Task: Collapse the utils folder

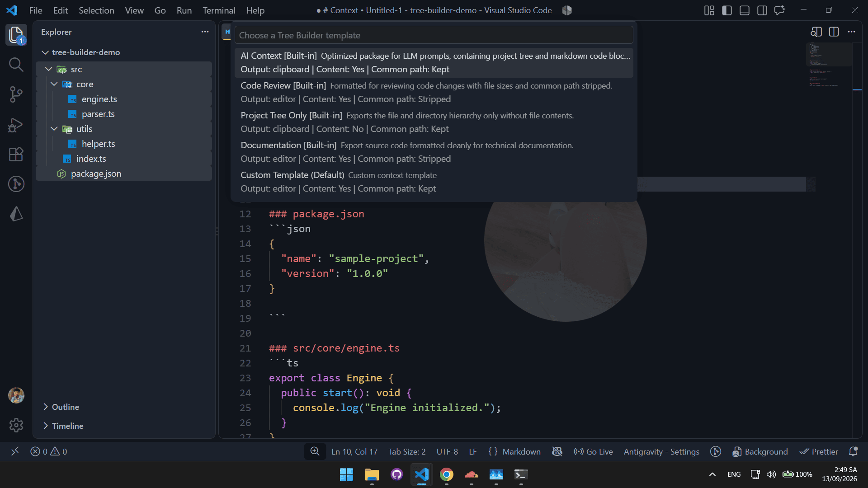Action: (x=124, y=129)
